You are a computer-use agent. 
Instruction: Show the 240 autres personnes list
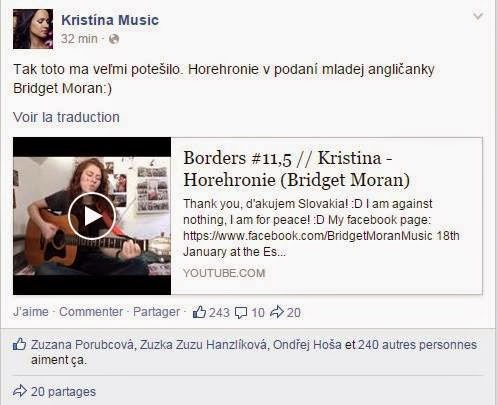point(417,345)
